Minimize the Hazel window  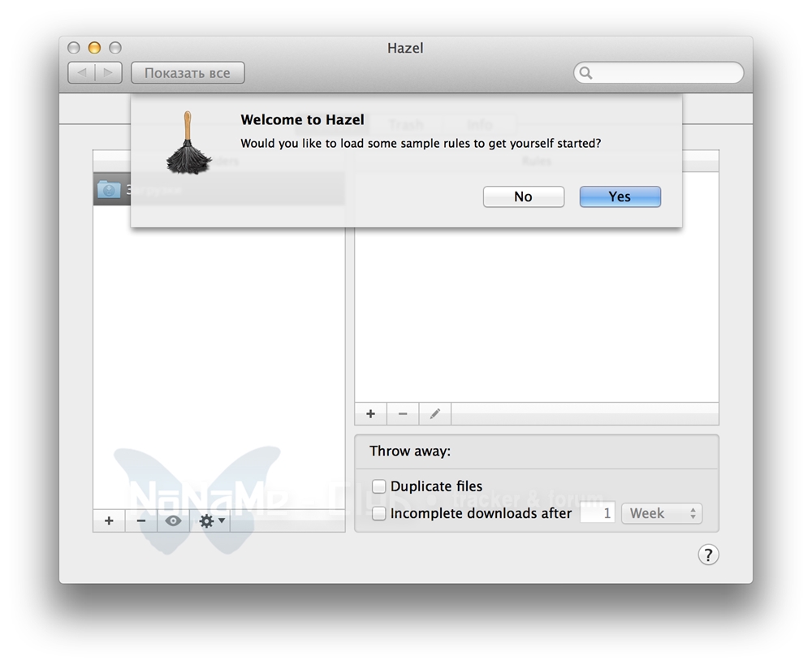coord(94,48)
